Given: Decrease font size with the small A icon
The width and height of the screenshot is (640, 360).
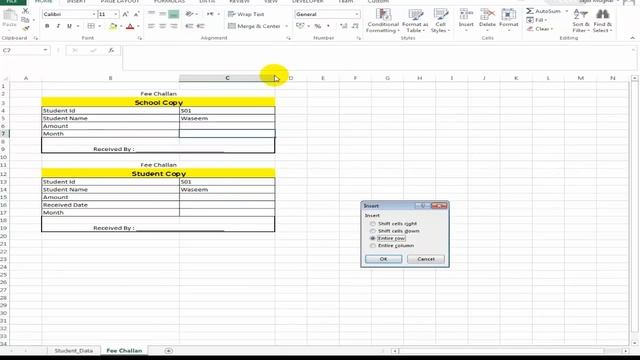Looking at the screenshot, I should click(x=136, y=14).
